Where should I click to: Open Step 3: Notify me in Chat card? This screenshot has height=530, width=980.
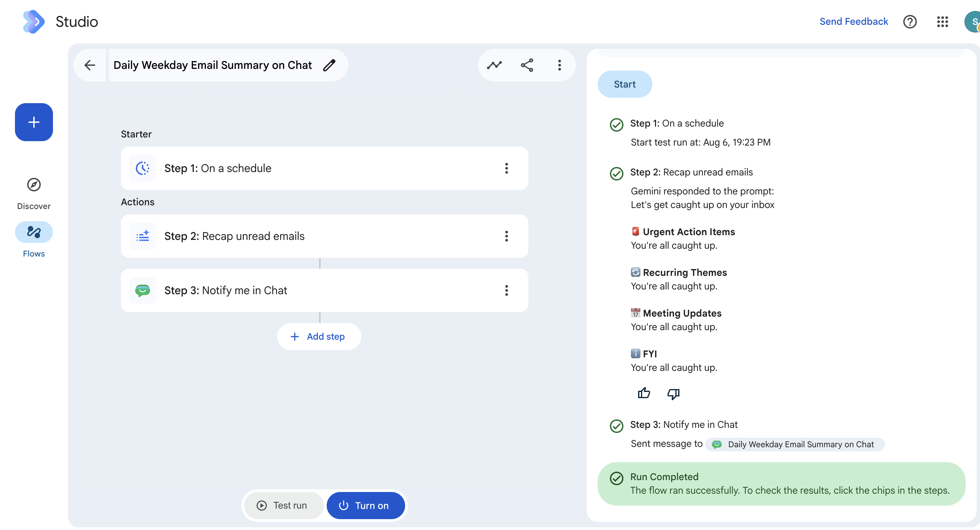(325, 290)
